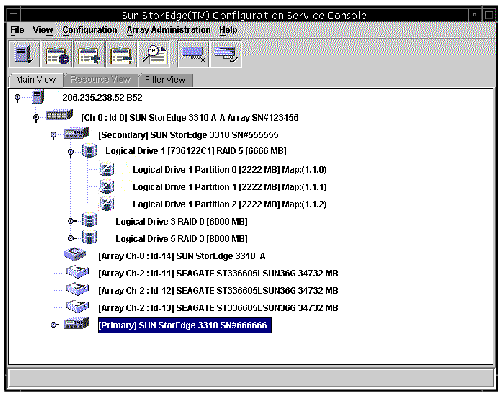Collapse the SUN StorEdge 3310 A-A Array node
The width and height of the screenshot is (503, 396).
pyautogui.click(x=36, y=118)
